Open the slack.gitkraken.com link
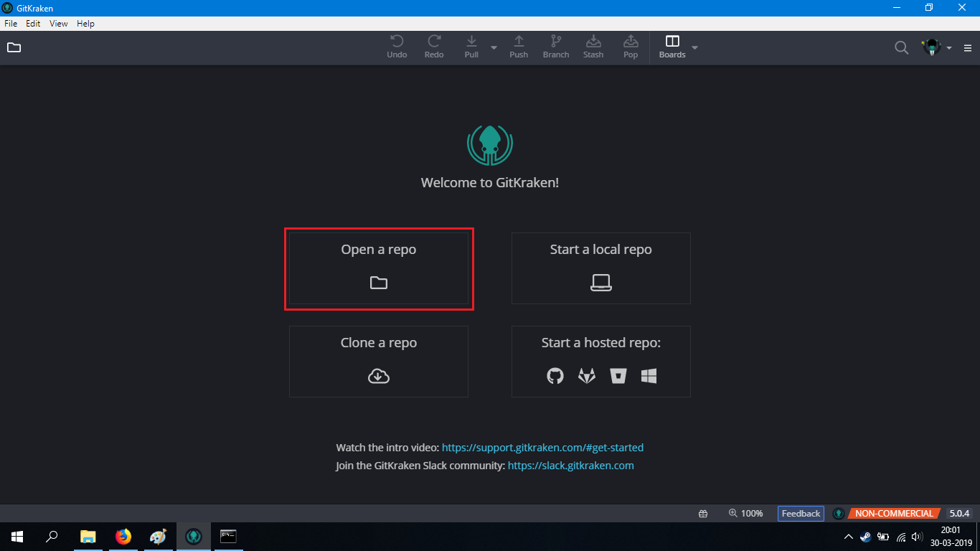Image resolution: width=980 pixels, height=551 pixels. coord(571,466)
